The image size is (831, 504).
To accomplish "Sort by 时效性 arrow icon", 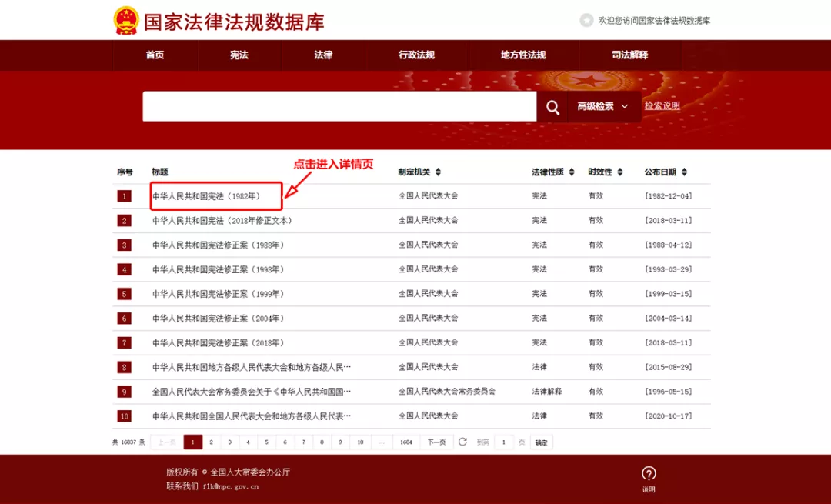I will (620, 172).
